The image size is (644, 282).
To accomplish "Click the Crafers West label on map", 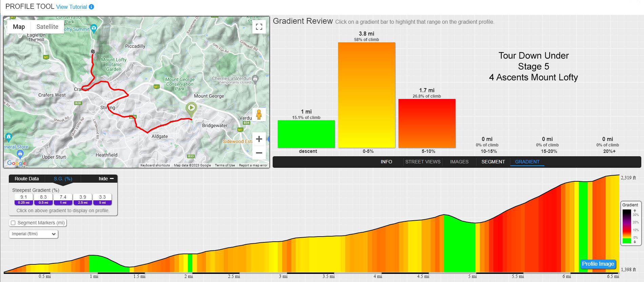I will click(x=52, y=95).
